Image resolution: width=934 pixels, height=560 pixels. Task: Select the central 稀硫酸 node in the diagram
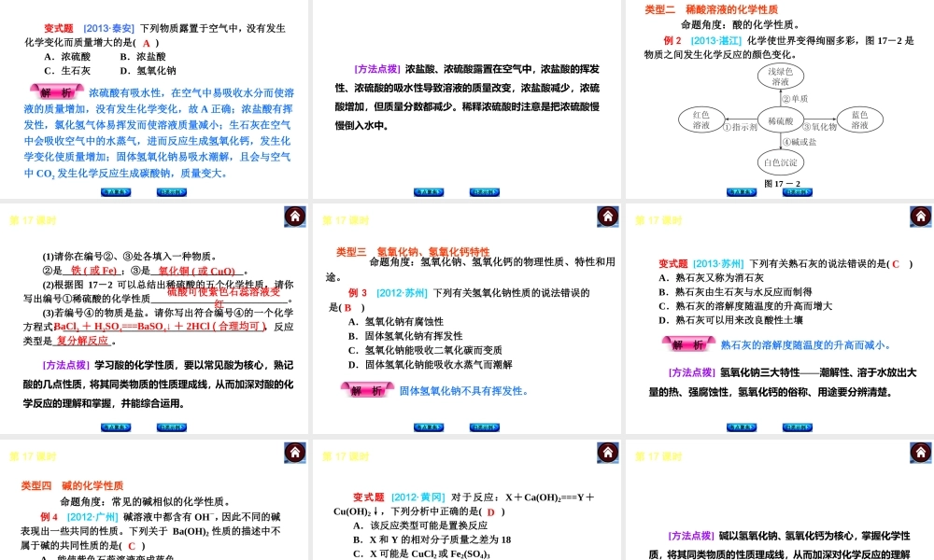[780, 120]
